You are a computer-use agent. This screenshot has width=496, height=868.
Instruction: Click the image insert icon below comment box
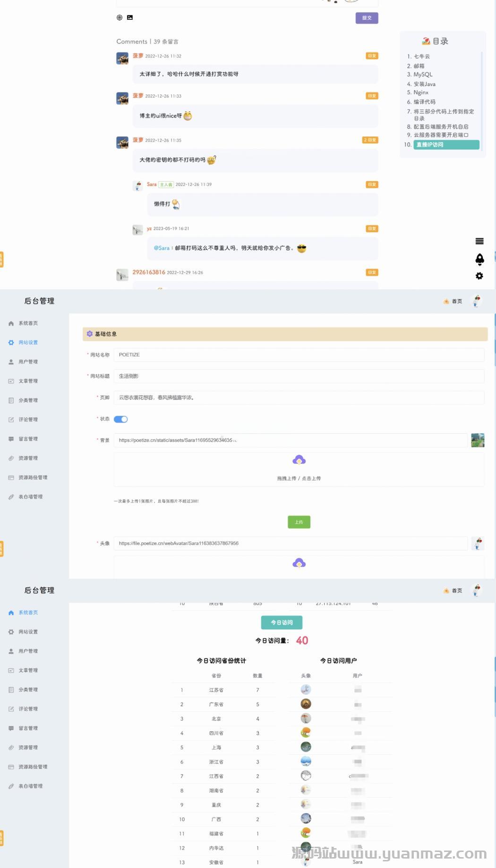click(x=130, y=17)
